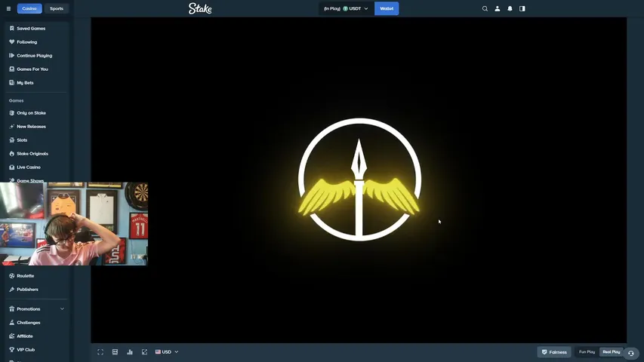Click the Fairness button
644x362 pixels.
554,352
